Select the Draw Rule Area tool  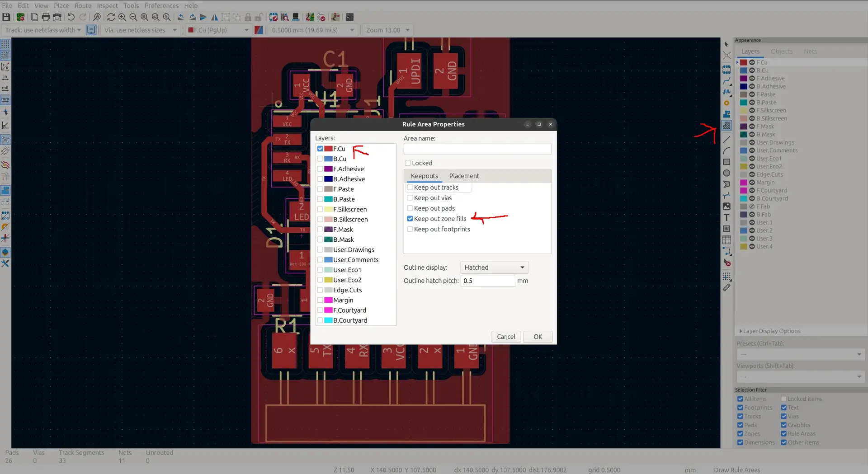pyautogui.click(x=726, y=126)
